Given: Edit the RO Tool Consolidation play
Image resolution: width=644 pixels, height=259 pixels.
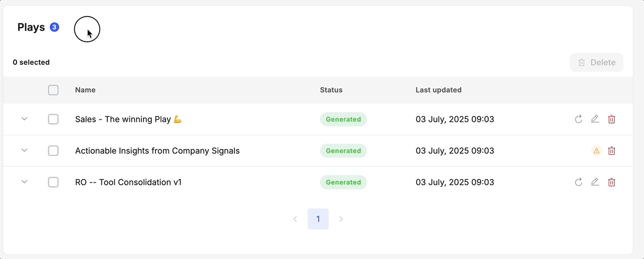Looking at the screenshot, I should [595, 182].
